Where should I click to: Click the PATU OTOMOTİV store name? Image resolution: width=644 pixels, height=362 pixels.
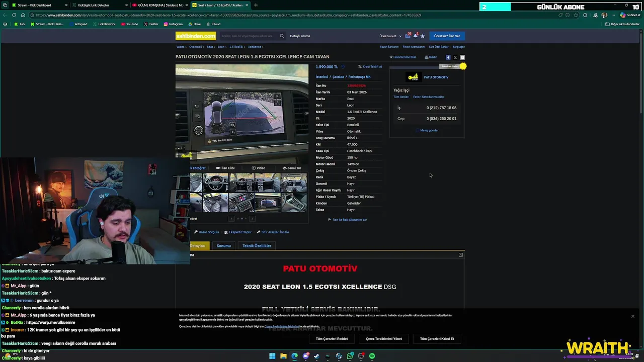pyautogui.click(x=436, y=77)
